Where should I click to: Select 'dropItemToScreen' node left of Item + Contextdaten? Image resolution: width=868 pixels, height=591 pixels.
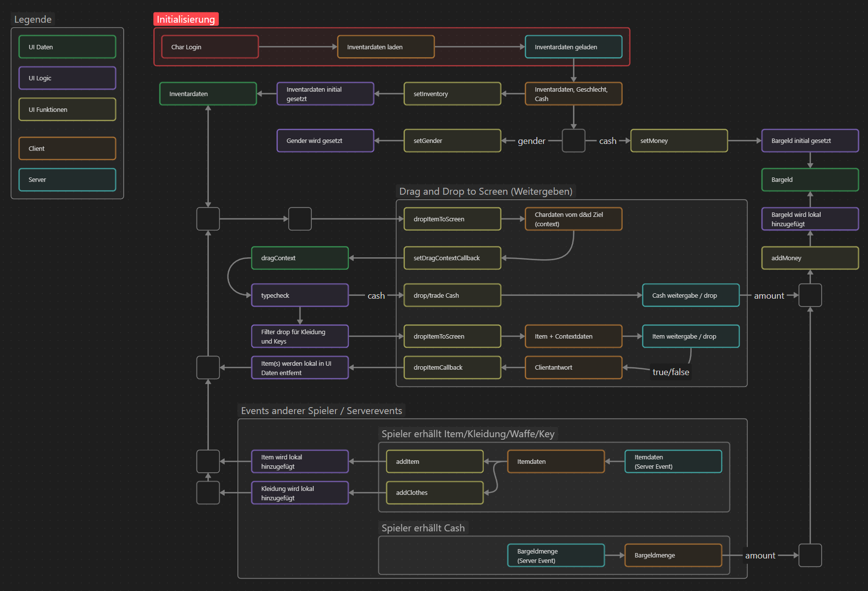click(x=452, y=336)
